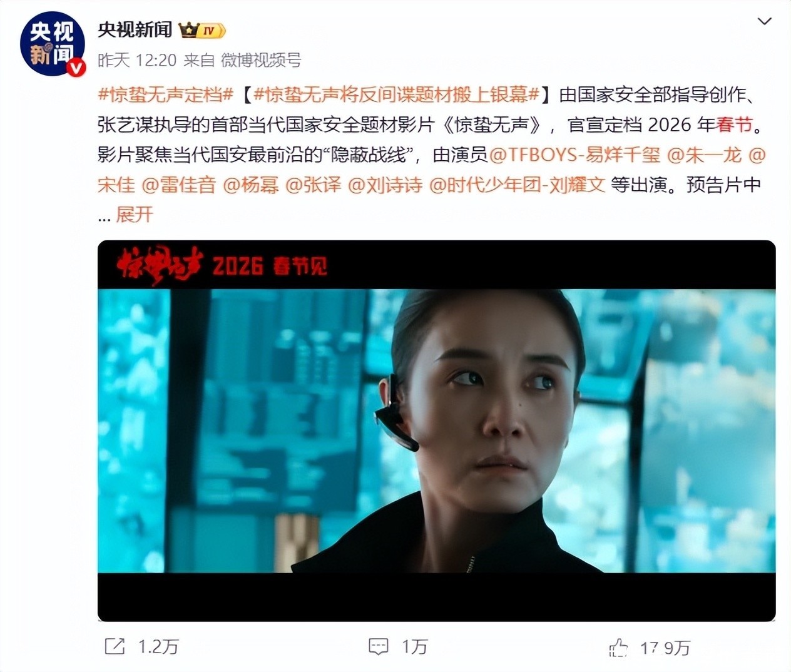Click the red 春节 keyword link
Image resolution: width=791 pixels, height=672 pixels.
click(734, 125)
